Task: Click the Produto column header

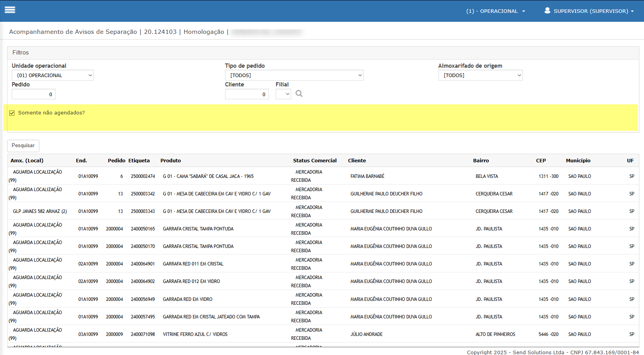Action: click(x=171, y=161)
